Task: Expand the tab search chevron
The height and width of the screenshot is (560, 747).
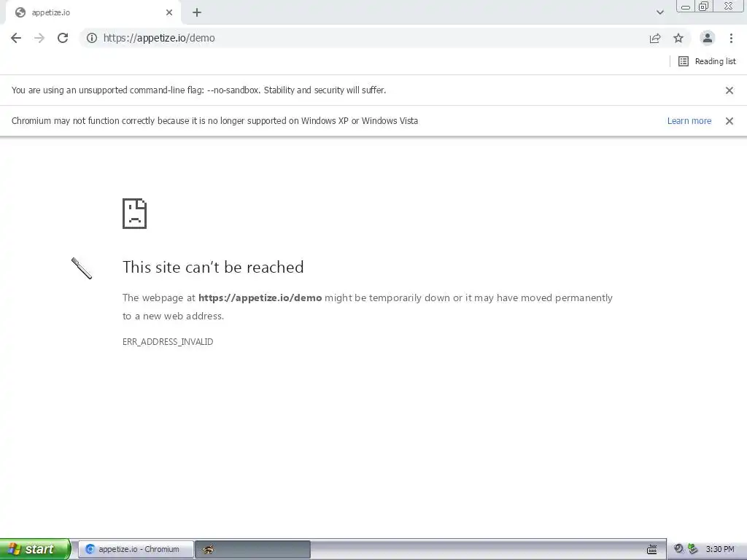Action: [659, 12]
